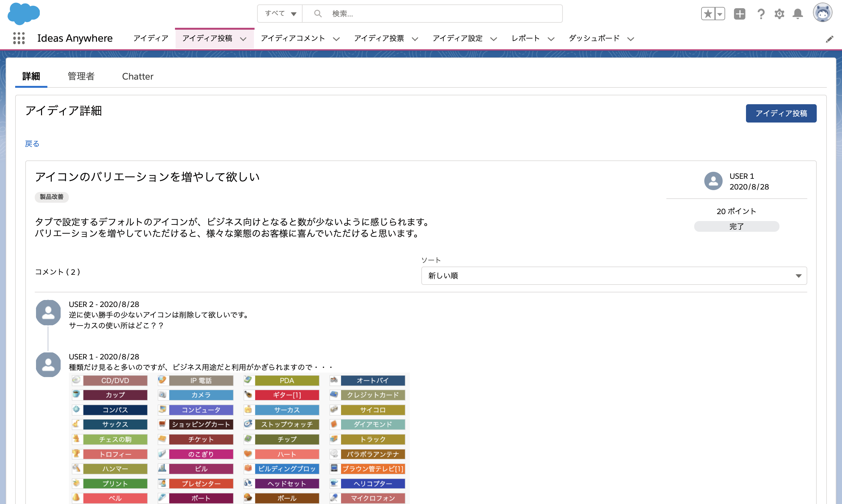Open the 新しい順 sort combobox

[614, 276]
